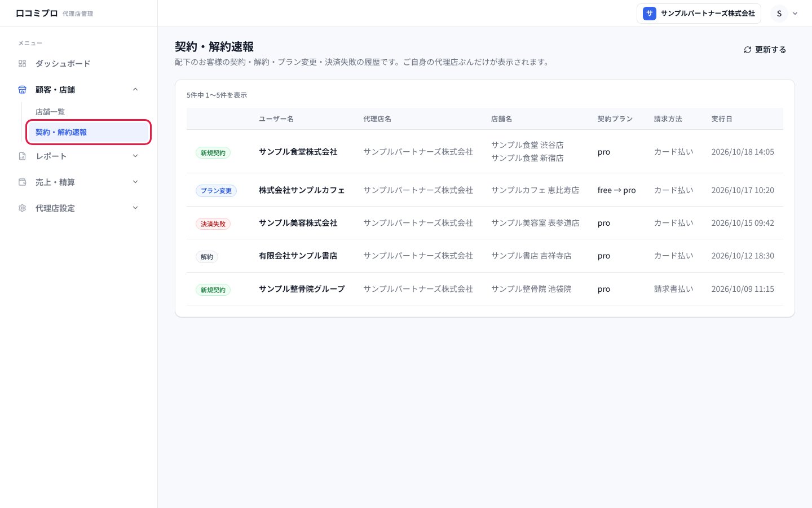Expand the 代理店設定 menu chevron
The width and height of the screenshot is (812, 508).
[x=135, y=208]
